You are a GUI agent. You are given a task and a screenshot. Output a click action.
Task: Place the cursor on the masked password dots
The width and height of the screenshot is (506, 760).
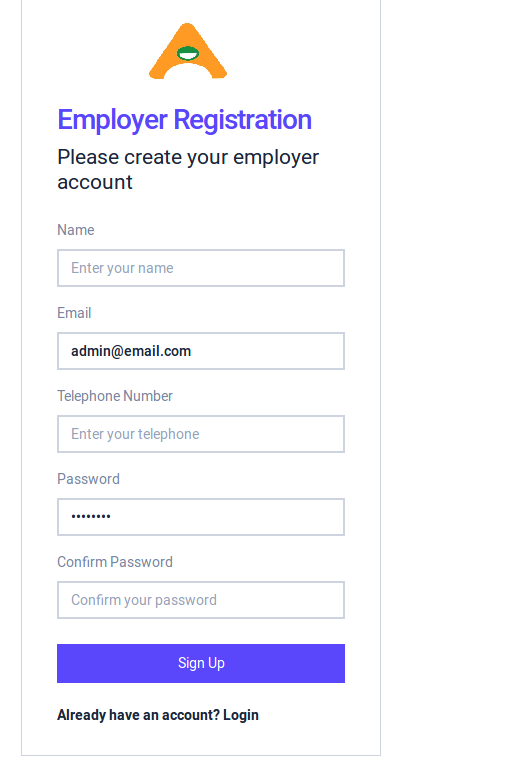click(91, 516)
